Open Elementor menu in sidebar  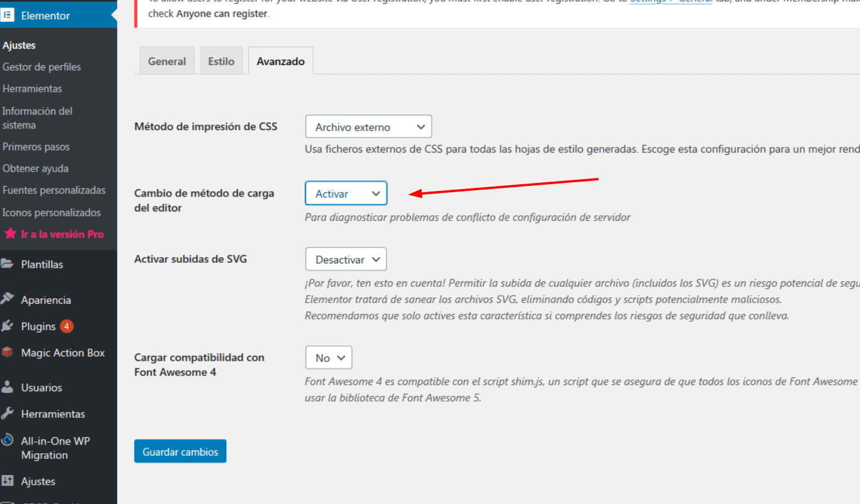click(x=58, y=15)
